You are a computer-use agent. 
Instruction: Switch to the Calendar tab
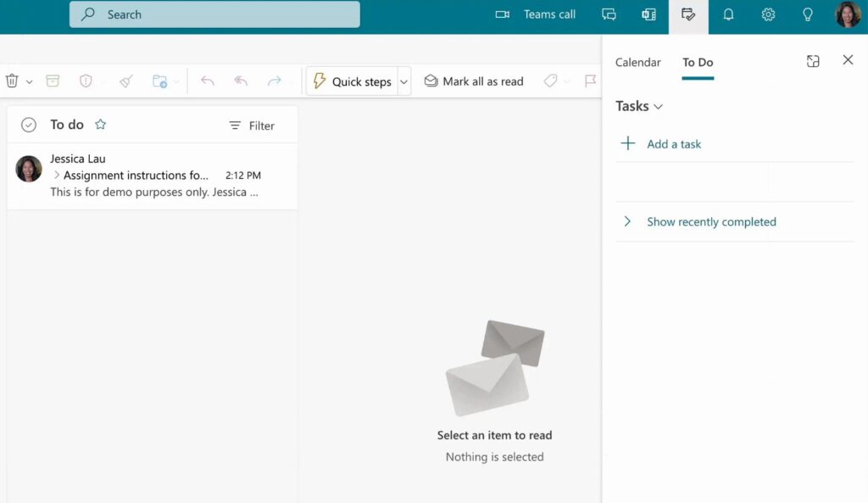pyautogui.click(x=637, y=62)
